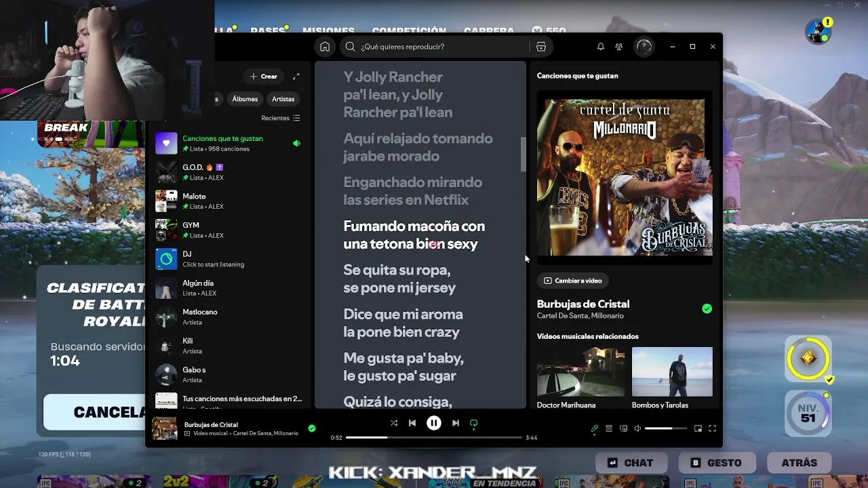Toggle the green liked checkmark in the player bar
The height and width of the screenshot is (488, 868).
312,428
